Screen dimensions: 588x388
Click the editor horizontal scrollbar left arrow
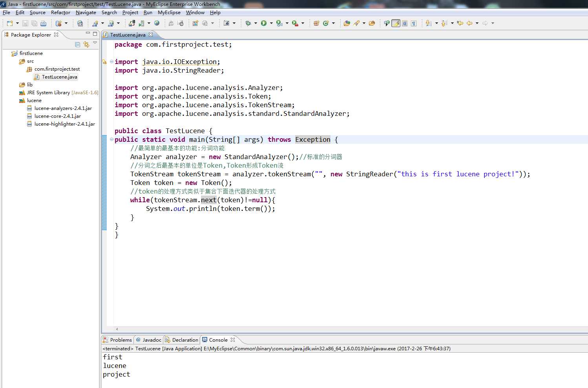[117, 329]
